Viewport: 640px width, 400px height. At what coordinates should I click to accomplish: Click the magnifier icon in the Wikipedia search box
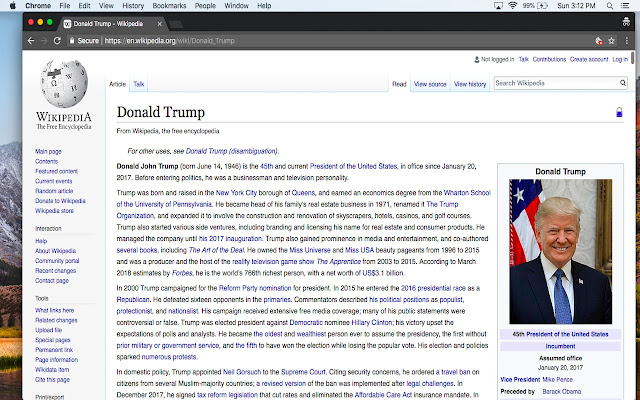pyautogui.click(x=623, y=83)
